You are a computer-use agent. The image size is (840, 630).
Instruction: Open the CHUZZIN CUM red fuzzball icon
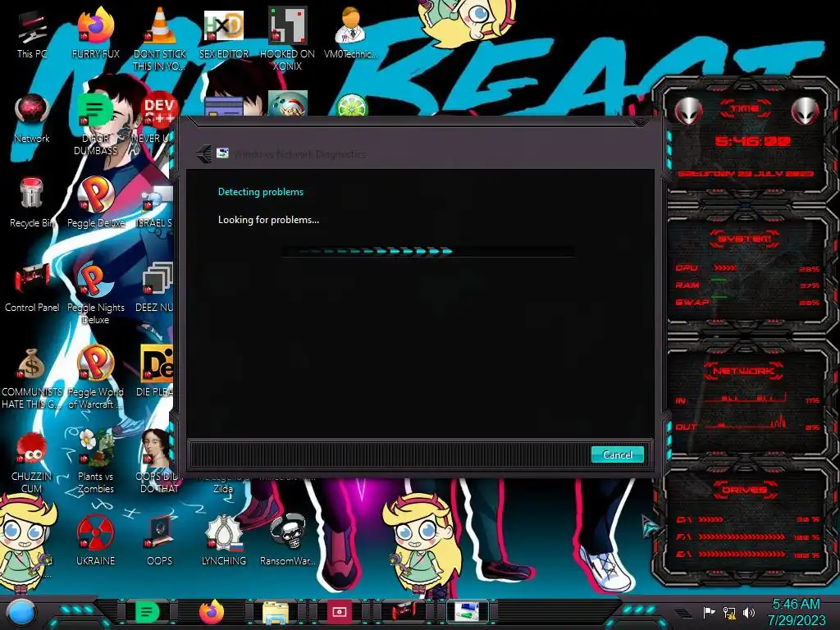click(32, 462)
